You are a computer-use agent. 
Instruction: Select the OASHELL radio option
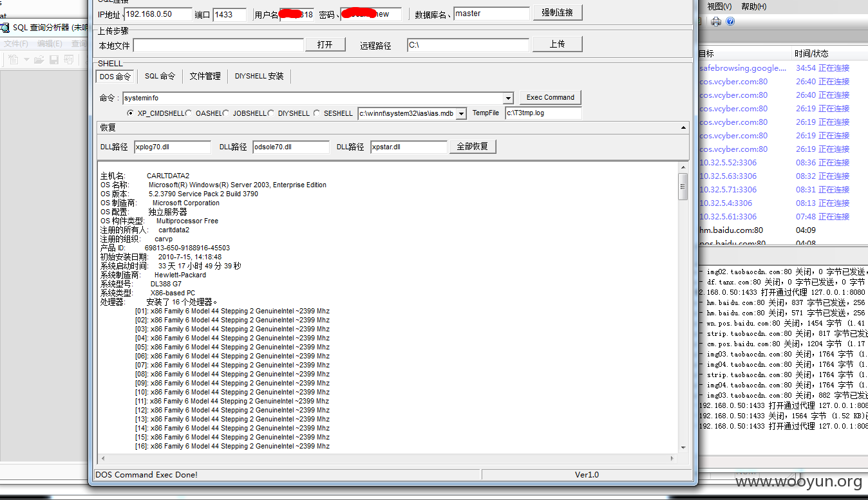pos(189,113)
